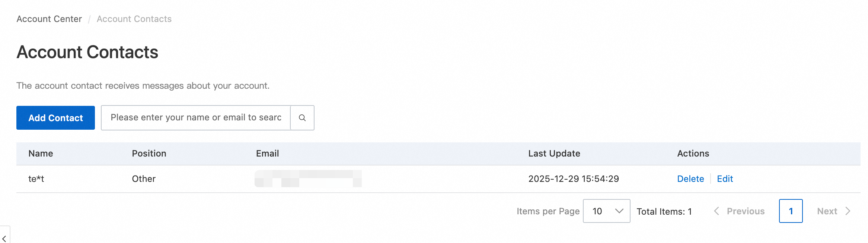Delete the te*t contact
868x243 pixels.
point(690,179)
